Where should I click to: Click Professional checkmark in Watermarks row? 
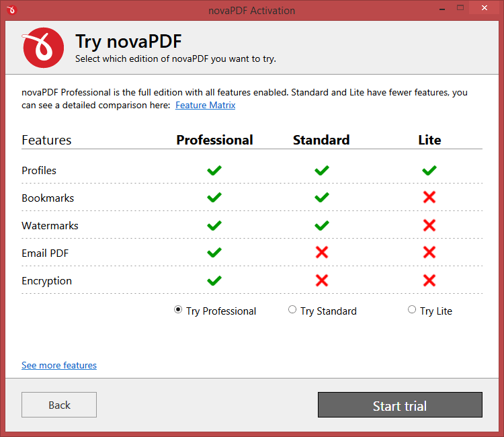tap(214, 225)
